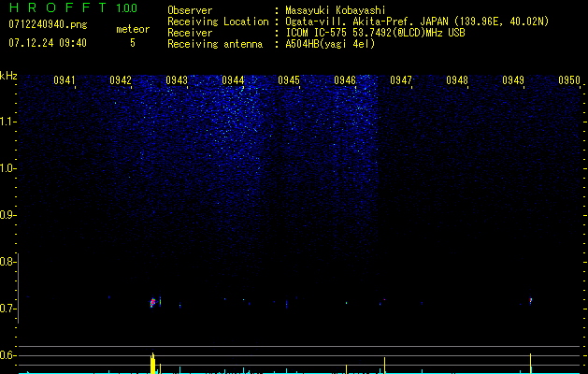Select the filename 0712240940.png

coord(48,24)
